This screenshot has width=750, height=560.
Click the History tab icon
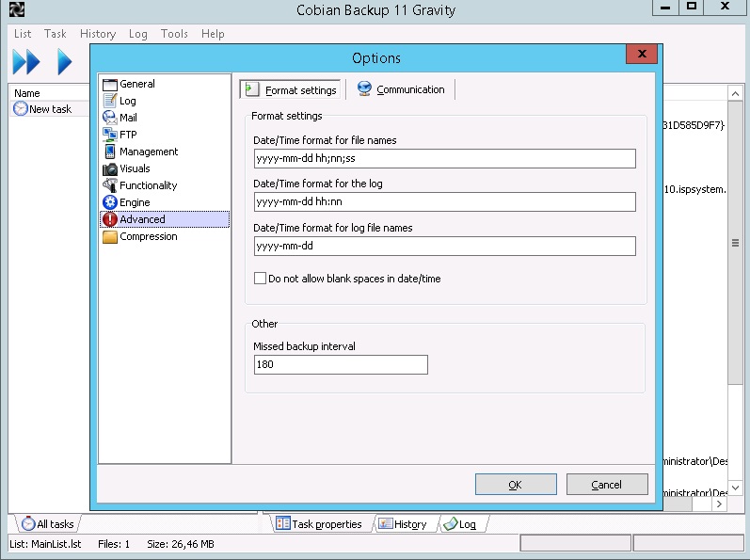click(385, 523)
